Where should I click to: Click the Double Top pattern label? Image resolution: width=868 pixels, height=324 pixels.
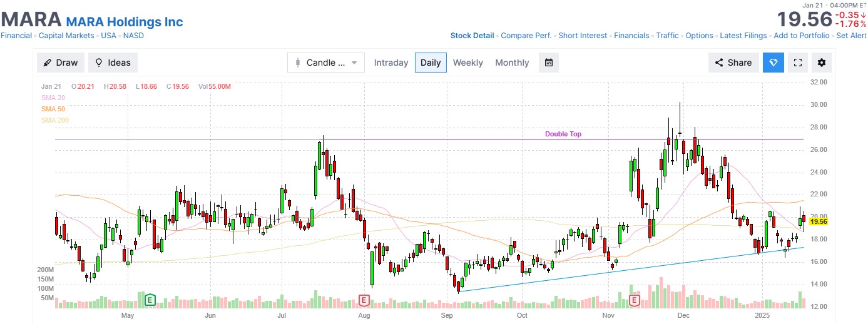pyautogui.click(x=563, y=134)
